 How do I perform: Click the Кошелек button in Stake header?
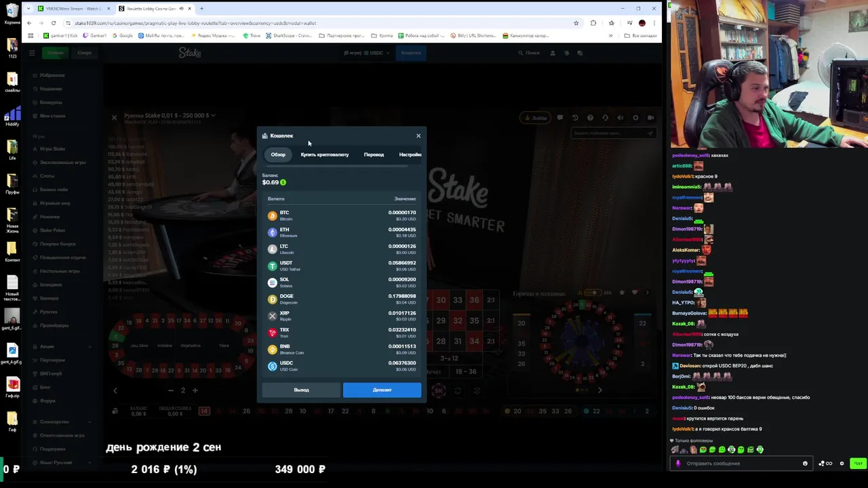coord(410,53)
